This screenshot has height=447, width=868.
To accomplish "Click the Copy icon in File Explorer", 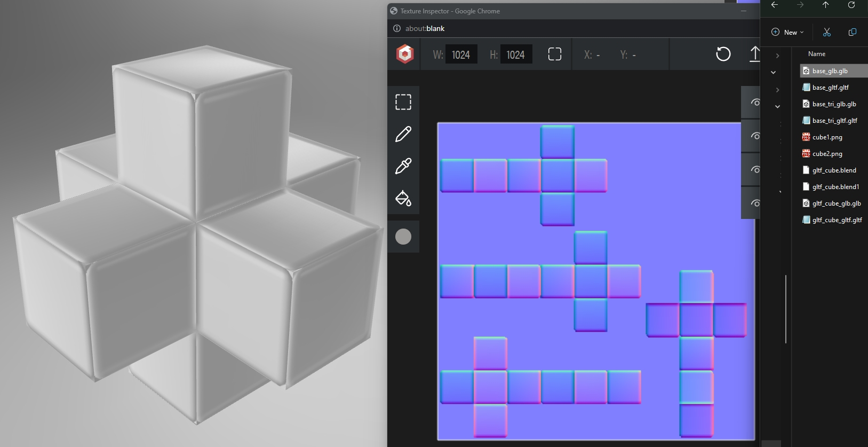I will point(853,32).
